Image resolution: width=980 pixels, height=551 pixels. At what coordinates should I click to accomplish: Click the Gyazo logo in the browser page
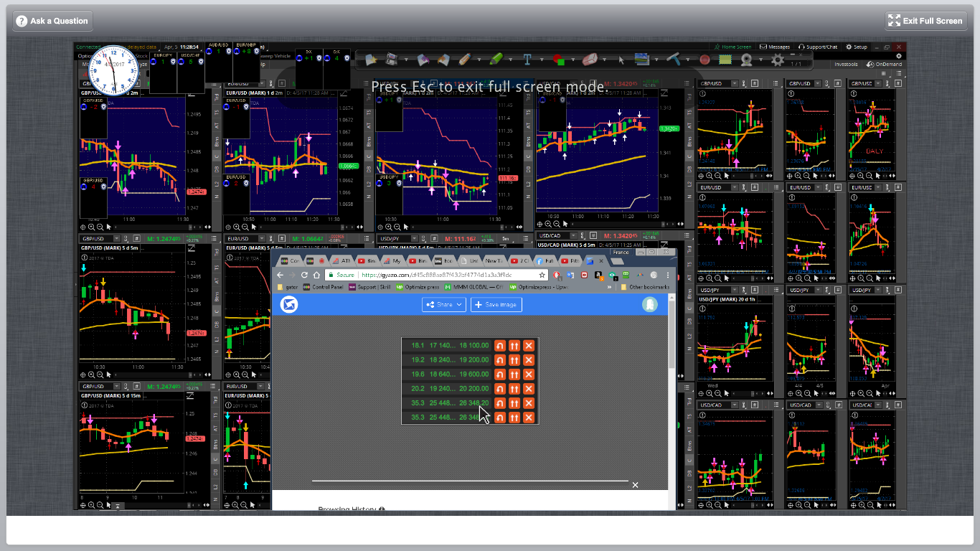[289, 304]
